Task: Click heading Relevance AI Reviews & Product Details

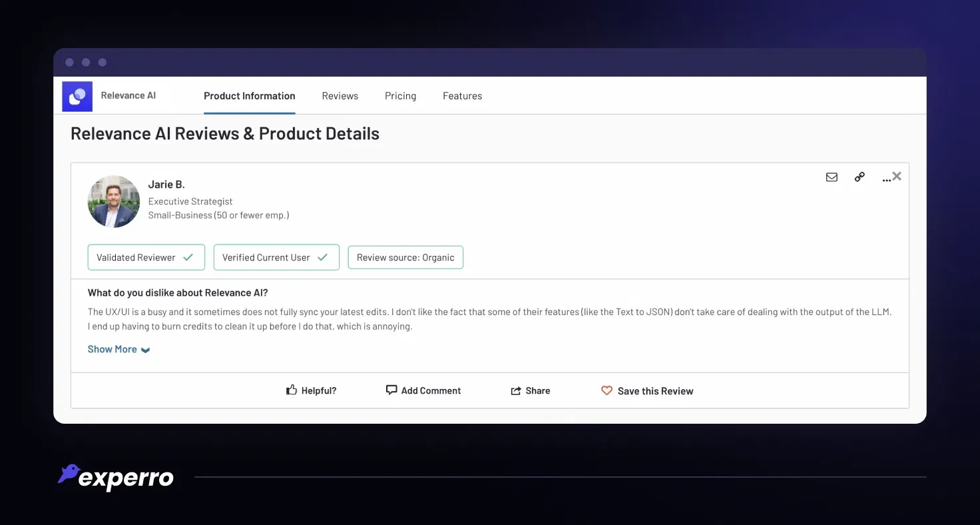Action: pyautogui.click(x=225, y=133)
